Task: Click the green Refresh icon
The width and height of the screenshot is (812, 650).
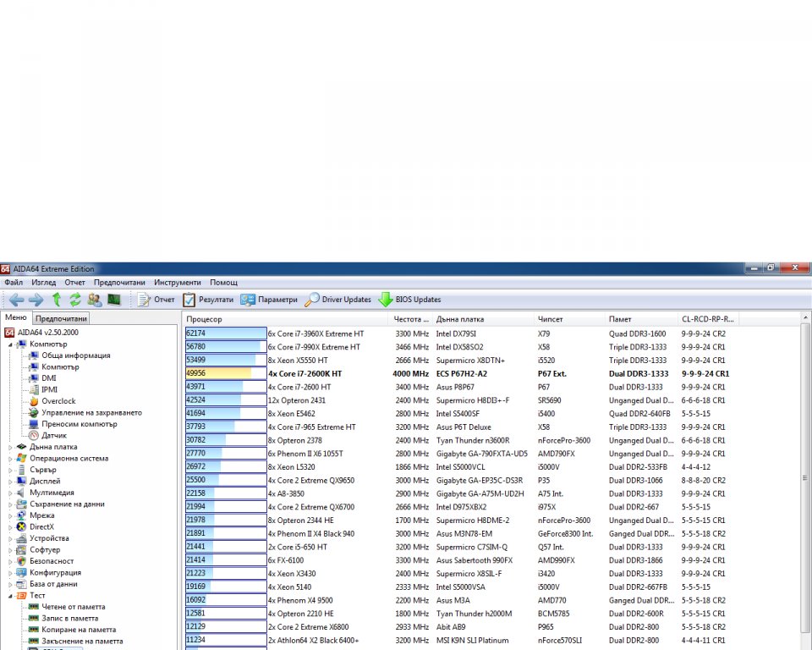Action: 75,300
